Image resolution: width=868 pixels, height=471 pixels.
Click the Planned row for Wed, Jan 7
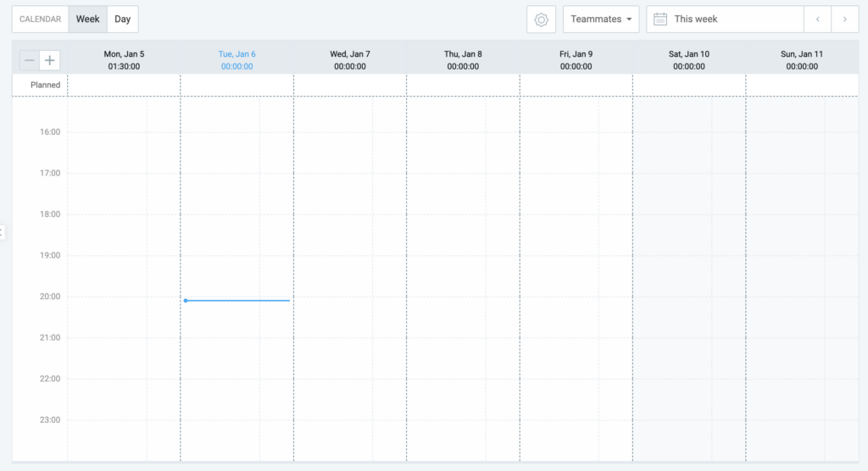tap(349, 85)
